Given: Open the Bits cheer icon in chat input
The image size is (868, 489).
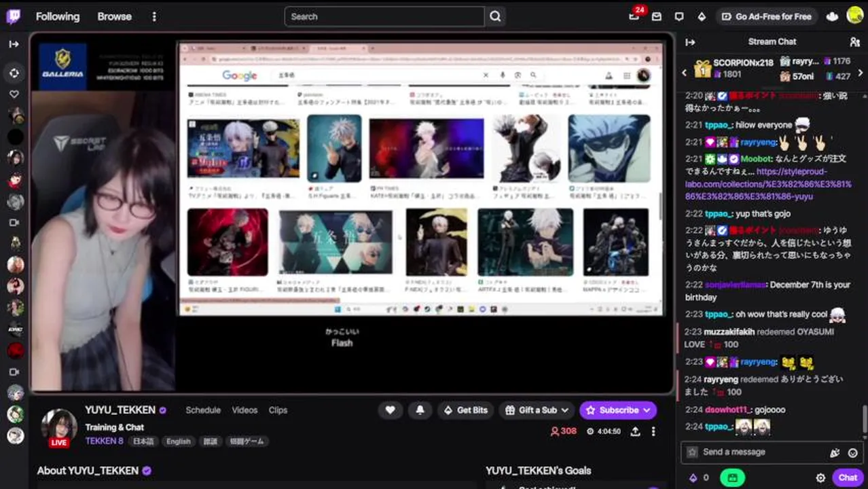Looking at the screenshot, I should point(835,452).
